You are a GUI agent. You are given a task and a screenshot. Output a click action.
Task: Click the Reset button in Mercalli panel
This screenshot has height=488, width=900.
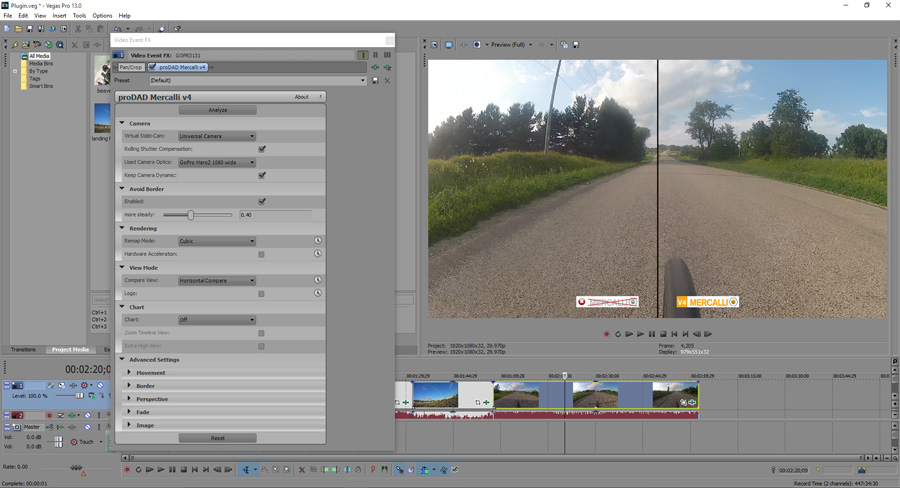pos(218,438)
